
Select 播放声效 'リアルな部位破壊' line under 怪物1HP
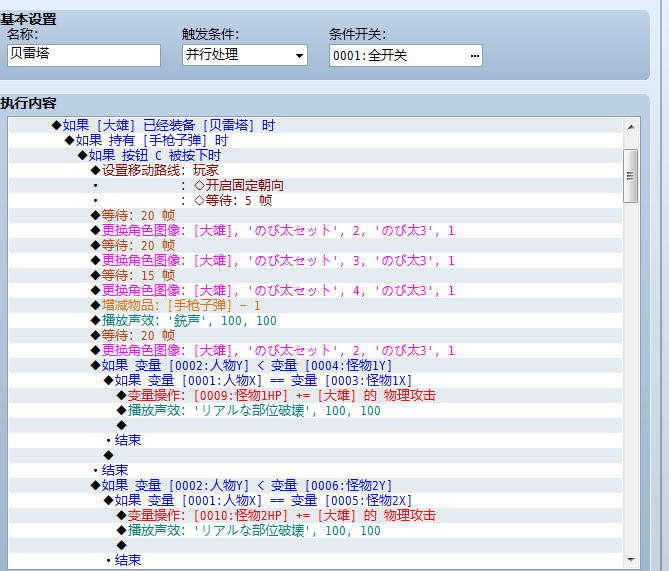315,411
